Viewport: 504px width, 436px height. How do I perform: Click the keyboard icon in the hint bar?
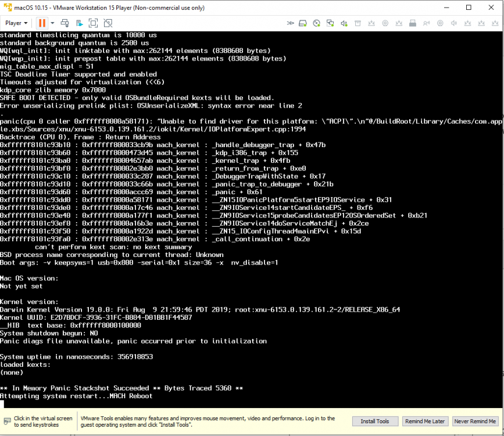pos(7,421)
